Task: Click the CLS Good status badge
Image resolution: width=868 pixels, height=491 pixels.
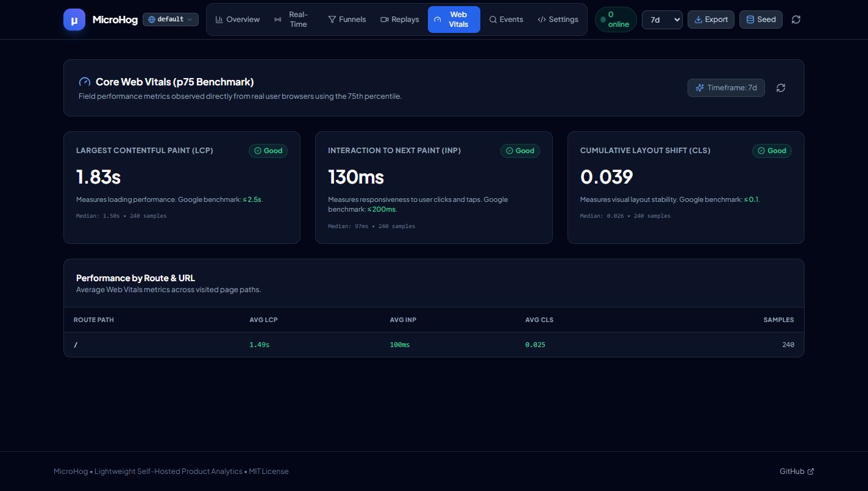Action: pos(772,151)
